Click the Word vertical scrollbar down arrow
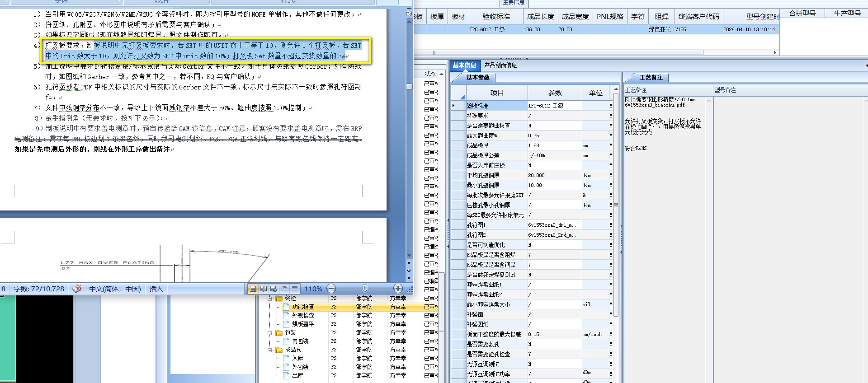868x383 pixels. [409, 255]
